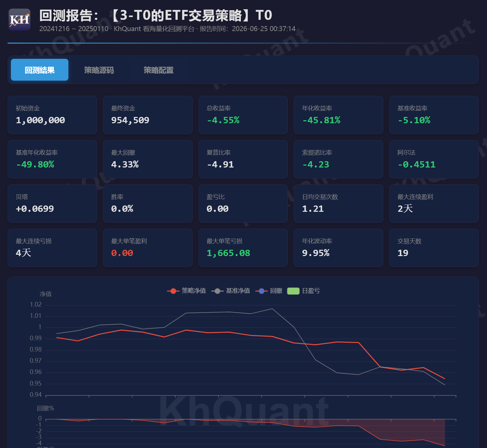
Task: Toggle the 策略净值 legend series
Action: 186,291
